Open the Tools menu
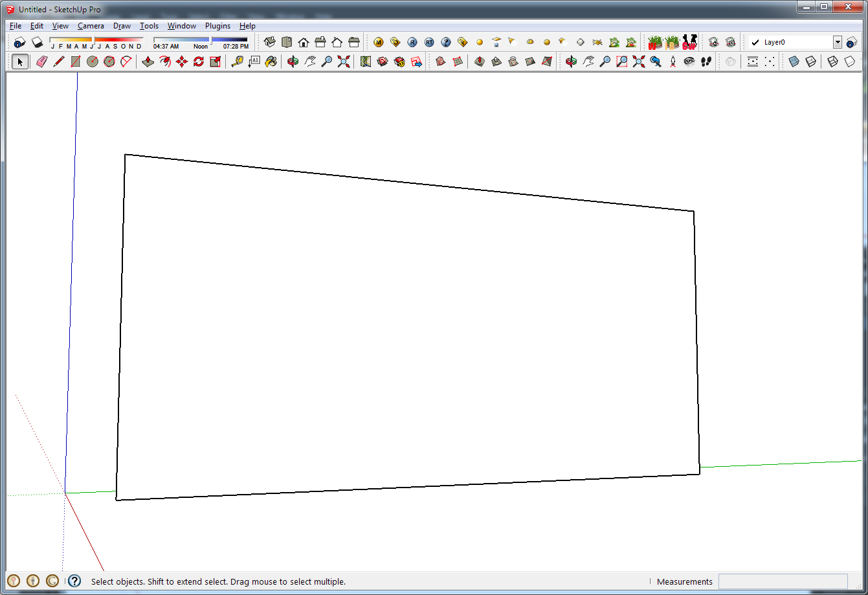This screenshot has height=595, width=868. pyautogui.click(x=149, y=26)
